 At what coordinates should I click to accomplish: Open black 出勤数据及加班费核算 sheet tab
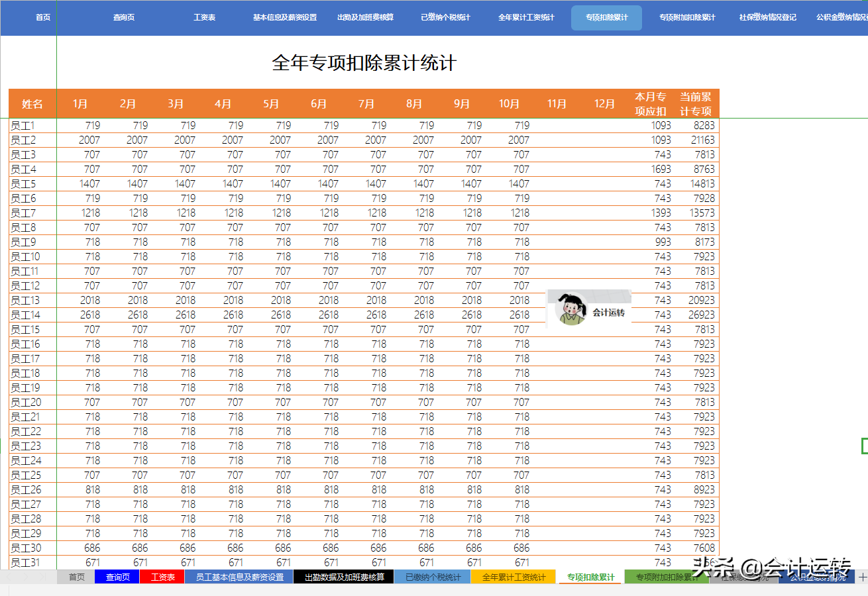point(344,577)
